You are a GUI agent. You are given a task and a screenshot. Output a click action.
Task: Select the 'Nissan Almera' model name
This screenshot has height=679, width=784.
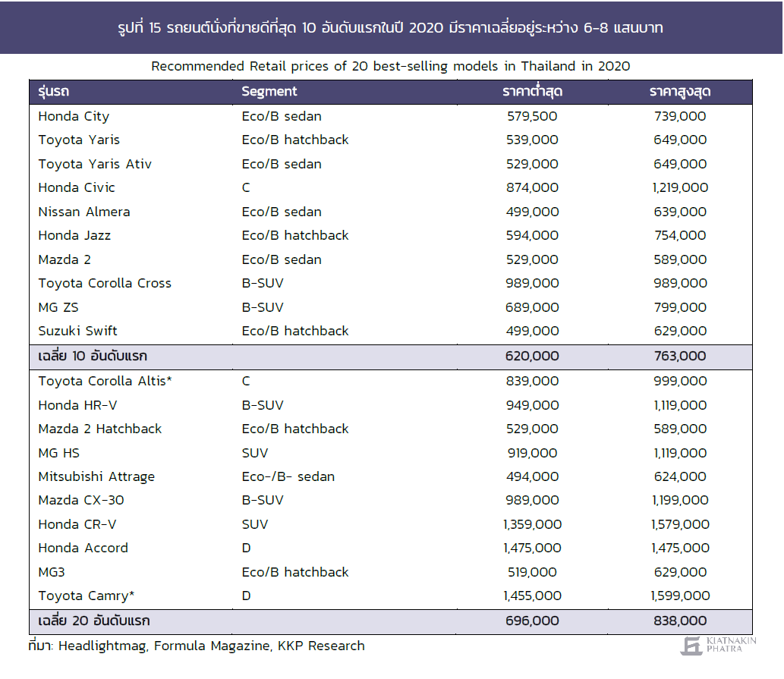pyautogui.click(x=84, y=212)
